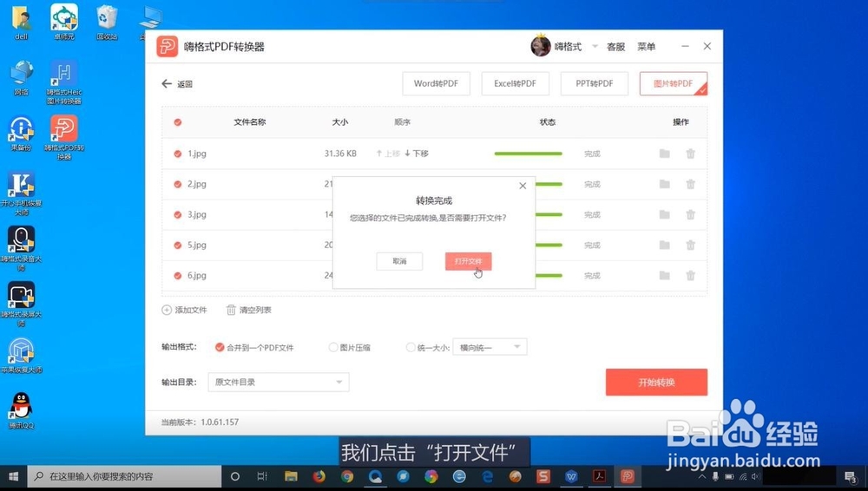Open the 原文件目录 output directory dropdown
This screenshot has height=491, width=868.
(x=279, y=382)
